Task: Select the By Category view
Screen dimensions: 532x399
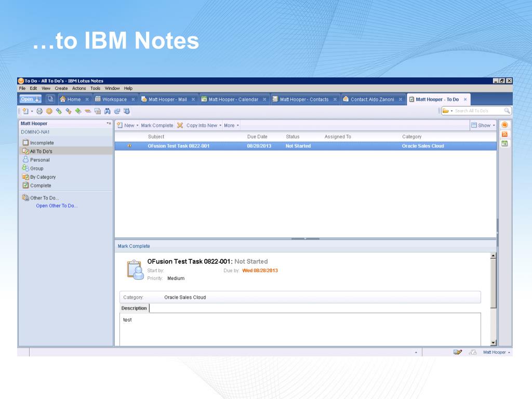Action: coord(43,177)
